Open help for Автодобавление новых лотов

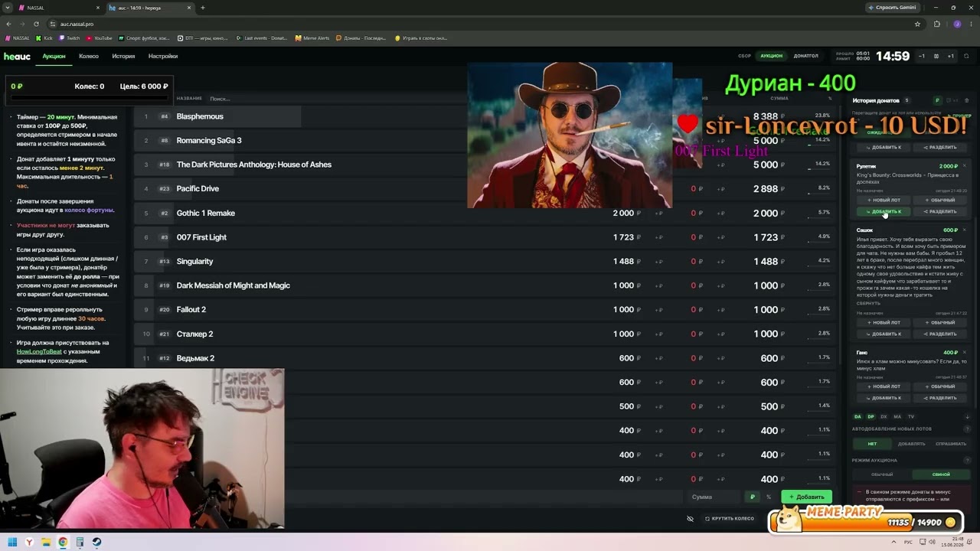(x=967, y=429)
